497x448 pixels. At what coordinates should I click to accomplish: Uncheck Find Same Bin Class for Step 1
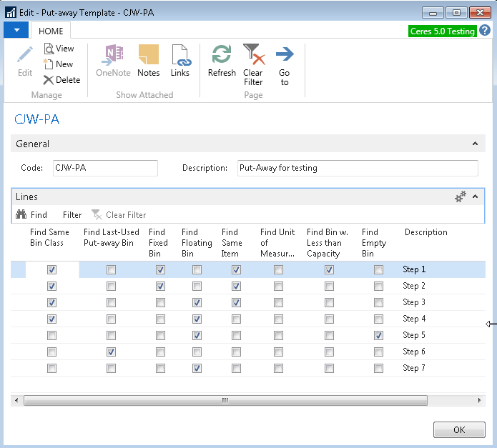(51, 270)
